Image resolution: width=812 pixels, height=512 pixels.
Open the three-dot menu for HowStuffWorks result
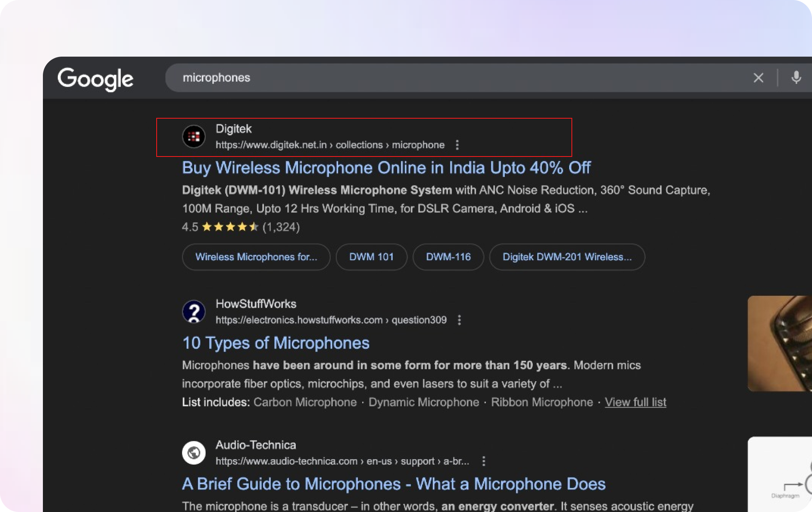[x=459, y=320]
